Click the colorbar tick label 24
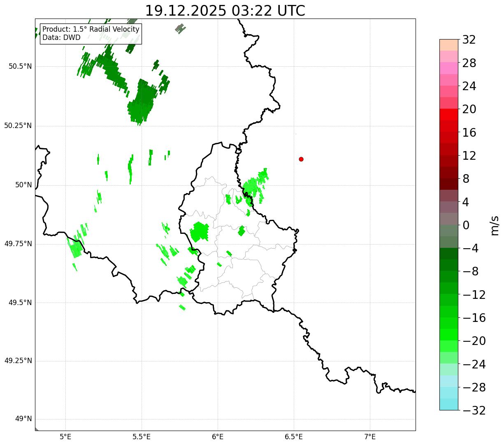This screenshot has height=445, width=504. (469, 86)
